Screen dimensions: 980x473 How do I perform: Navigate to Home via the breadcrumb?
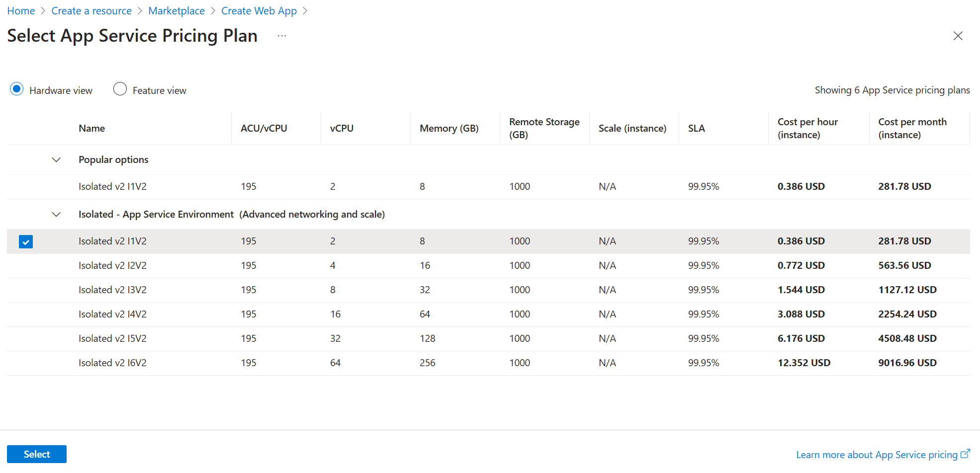(21, 10)
